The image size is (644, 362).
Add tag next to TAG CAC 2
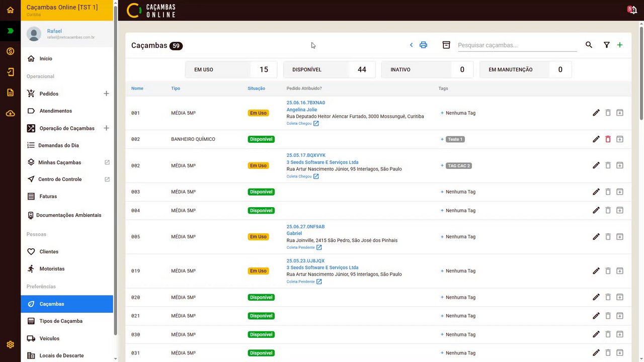click(x=442, y=165)
